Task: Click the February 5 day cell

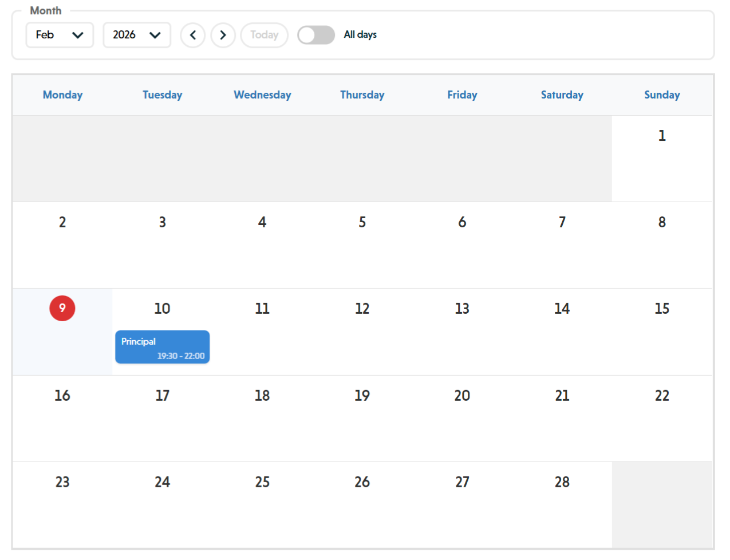Action: (x=362, y=245)
